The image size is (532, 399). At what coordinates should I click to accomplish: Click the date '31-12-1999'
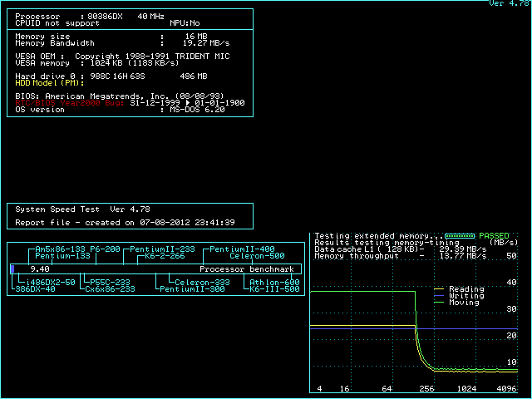[155, 103]
